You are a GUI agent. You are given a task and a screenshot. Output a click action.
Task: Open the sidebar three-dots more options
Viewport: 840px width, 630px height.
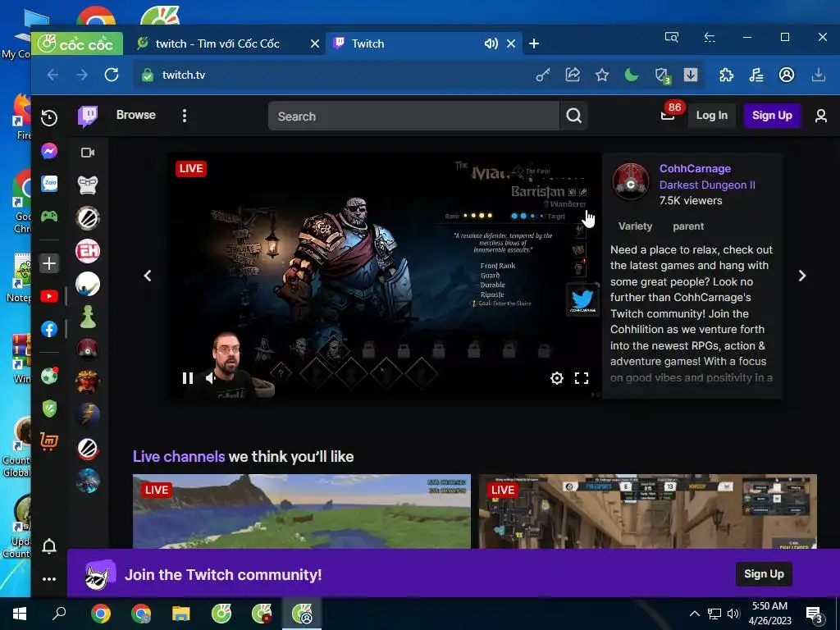tap(49, 578)
